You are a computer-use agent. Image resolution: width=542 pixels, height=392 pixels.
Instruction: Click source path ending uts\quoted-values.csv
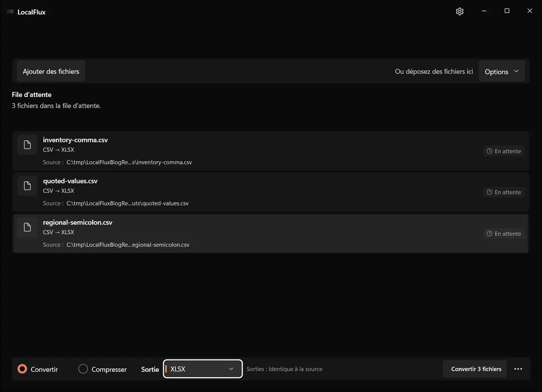coord(127,203)
